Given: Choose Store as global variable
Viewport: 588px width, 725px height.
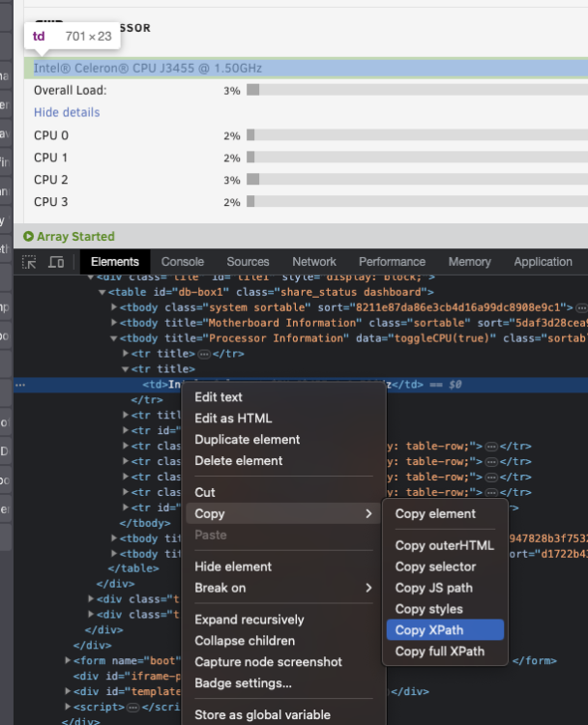Looking at the screenshot, I should coord(283,714).
